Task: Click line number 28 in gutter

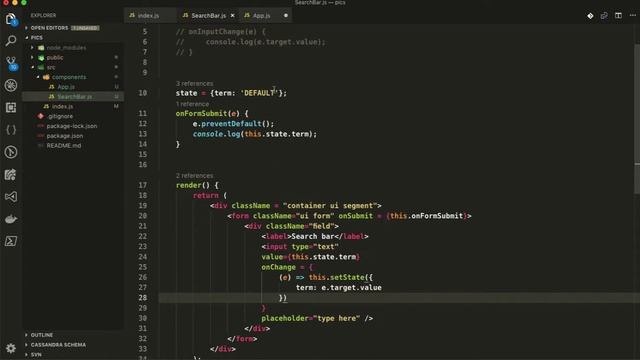Action: [142, 298]
